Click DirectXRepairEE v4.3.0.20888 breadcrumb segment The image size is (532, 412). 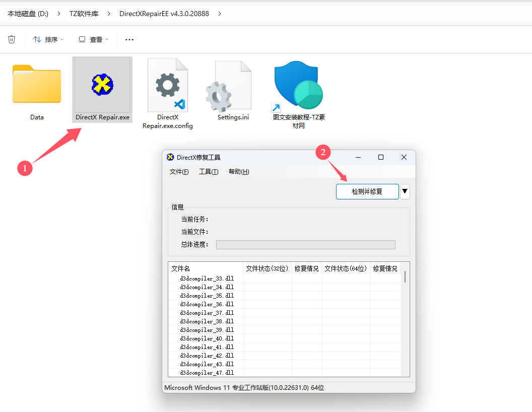click(164, 14)
